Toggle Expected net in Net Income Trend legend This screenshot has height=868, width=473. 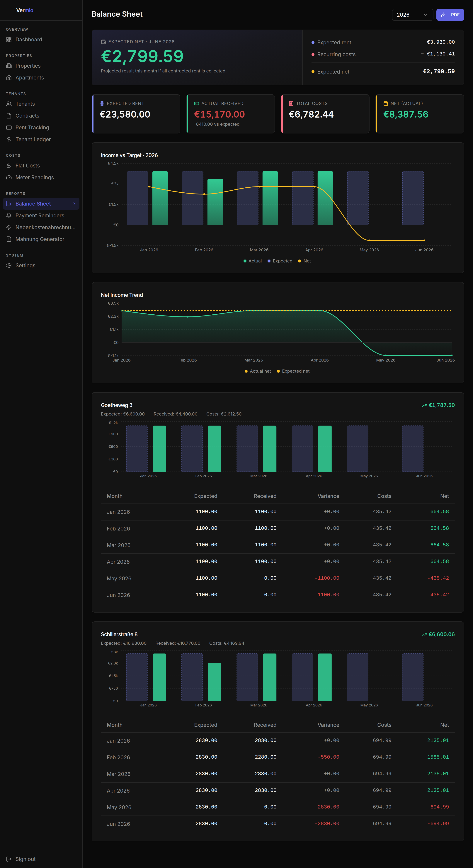click(293, 371)
